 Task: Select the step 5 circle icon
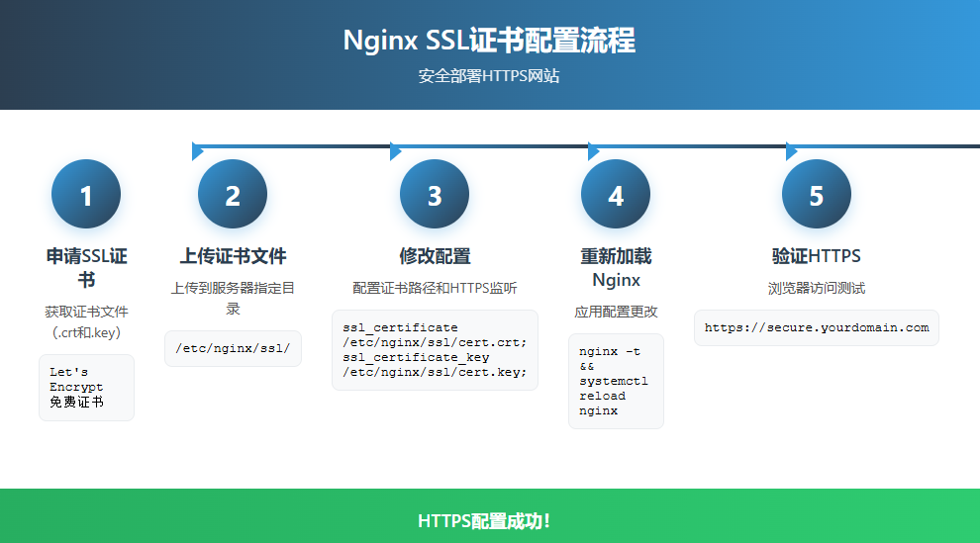(x=817, y=195)
